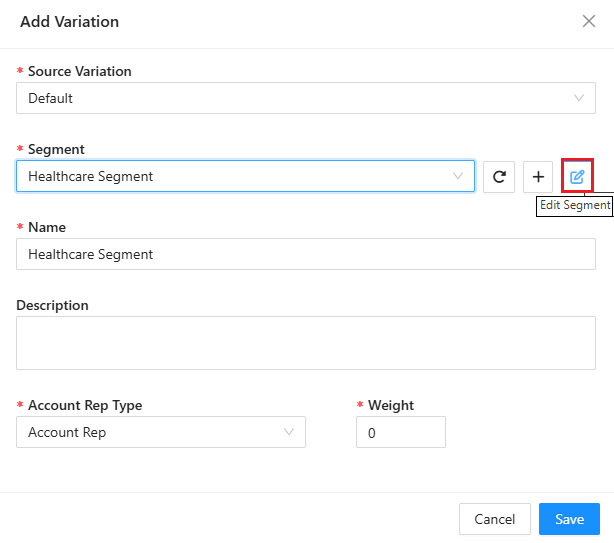
Task: Click the Cancel button
Action: [494, 519]
